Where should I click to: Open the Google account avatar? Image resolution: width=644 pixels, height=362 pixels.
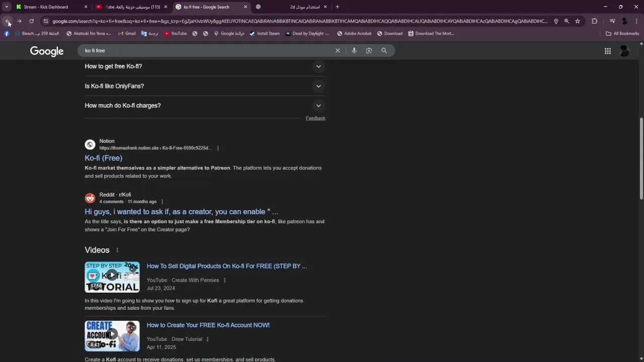[x=624, y=51]
